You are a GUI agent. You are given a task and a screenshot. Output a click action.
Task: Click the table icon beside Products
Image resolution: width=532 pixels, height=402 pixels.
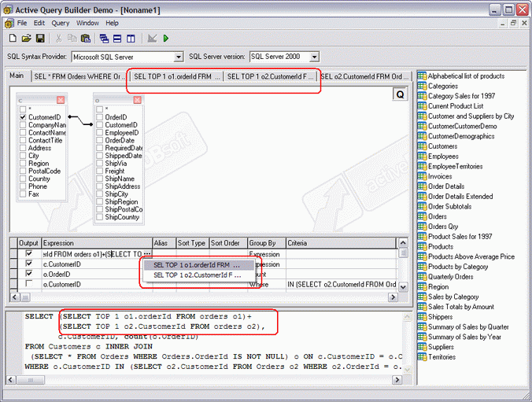422,246
